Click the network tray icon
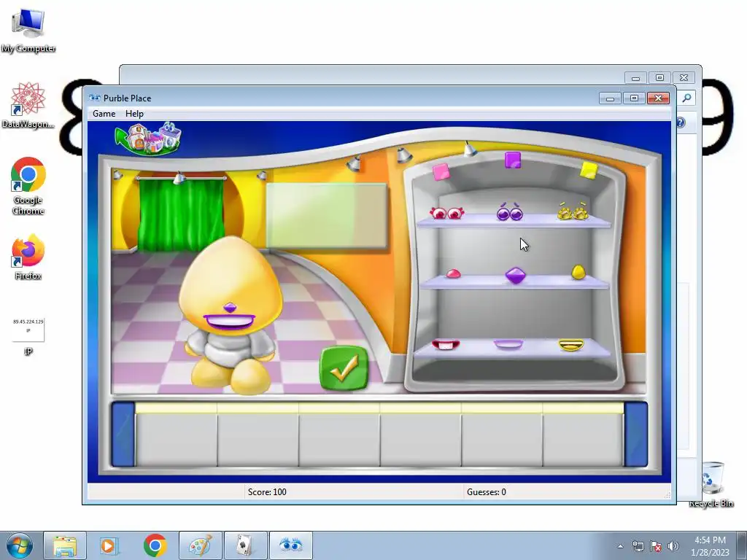Screen dimensions: 747x560 click(x=638, y=546)
